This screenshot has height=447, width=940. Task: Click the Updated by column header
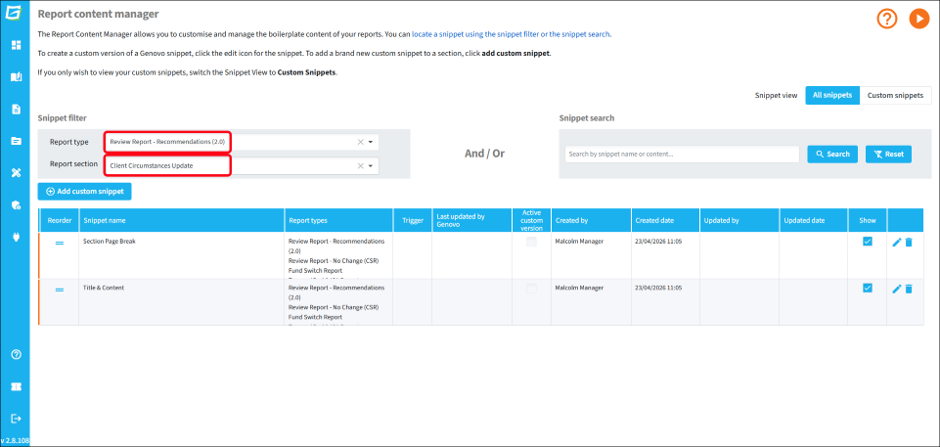[x=739, y=221]
